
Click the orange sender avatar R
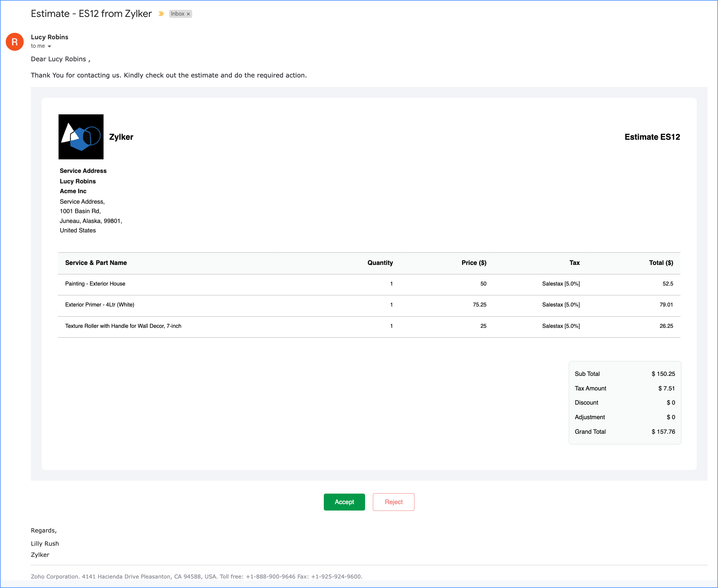click(15, 42)
